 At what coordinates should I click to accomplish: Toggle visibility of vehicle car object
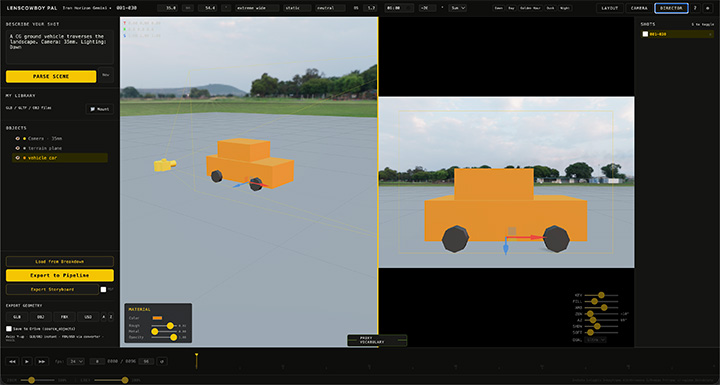17,158
